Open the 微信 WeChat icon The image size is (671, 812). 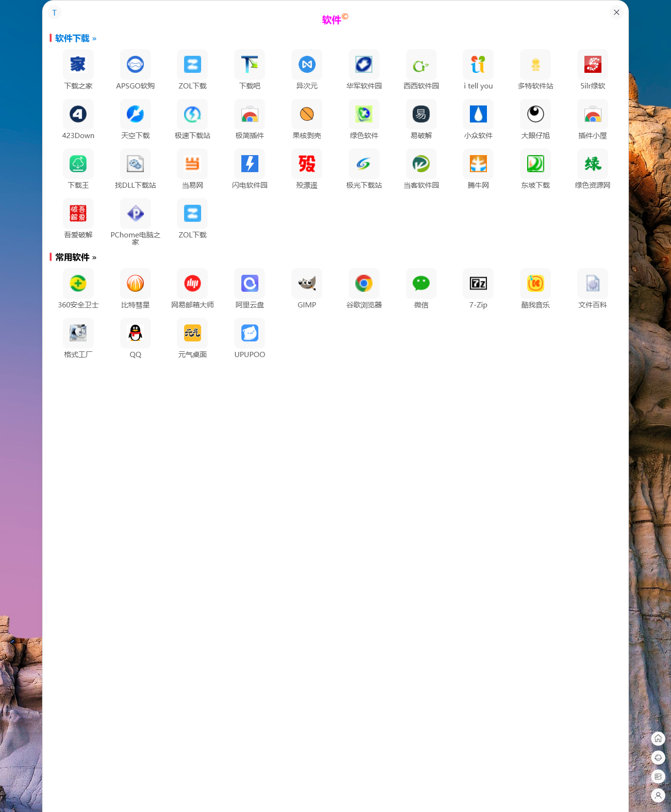pos(421,284)
